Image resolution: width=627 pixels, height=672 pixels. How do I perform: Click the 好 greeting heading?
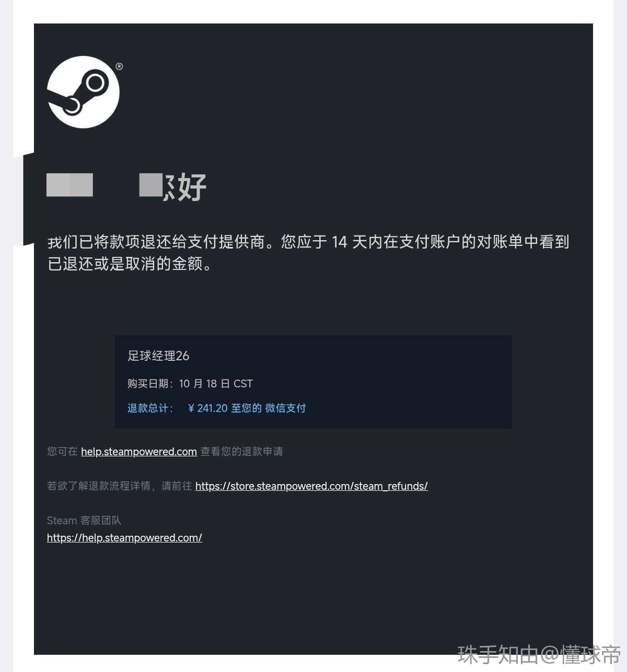pos(192,187)
